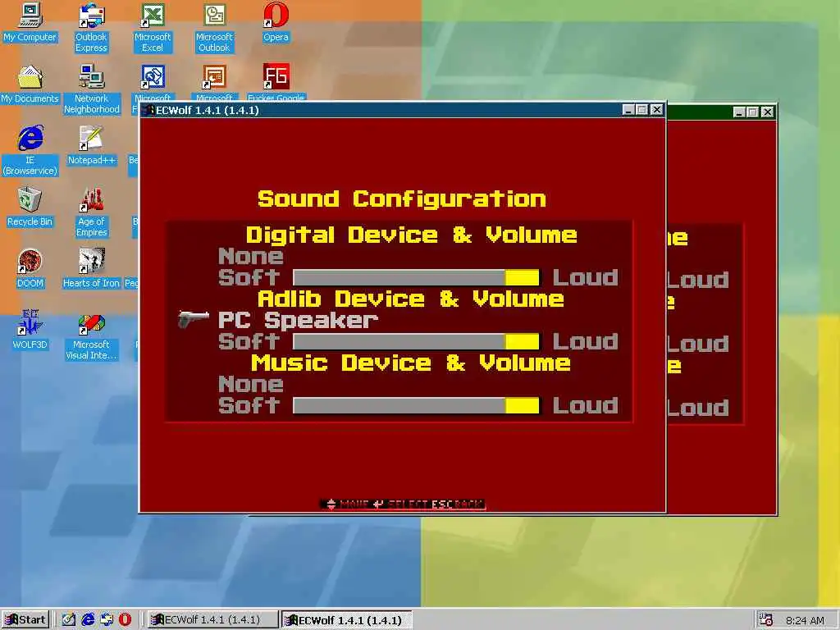Select the Age of Empires shortcut

coord(92,212)
